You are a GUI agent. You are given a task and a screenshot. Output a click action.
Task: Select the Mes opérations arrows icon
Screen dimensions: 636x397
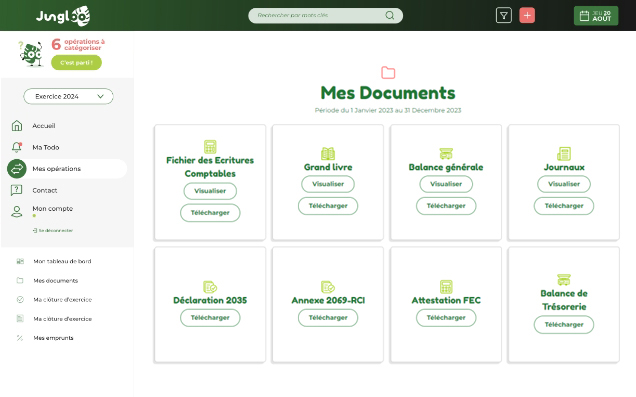pos(17,169)
